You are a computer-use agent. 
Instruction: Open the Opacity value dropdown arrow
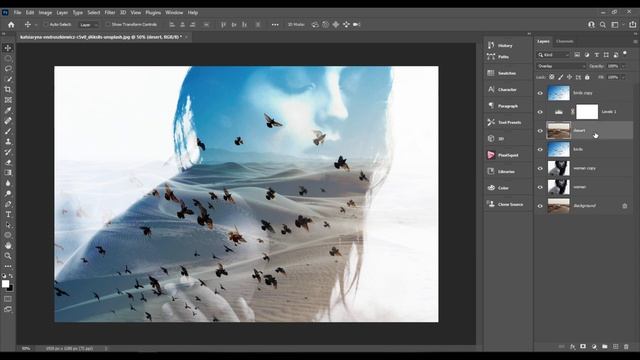623,66
